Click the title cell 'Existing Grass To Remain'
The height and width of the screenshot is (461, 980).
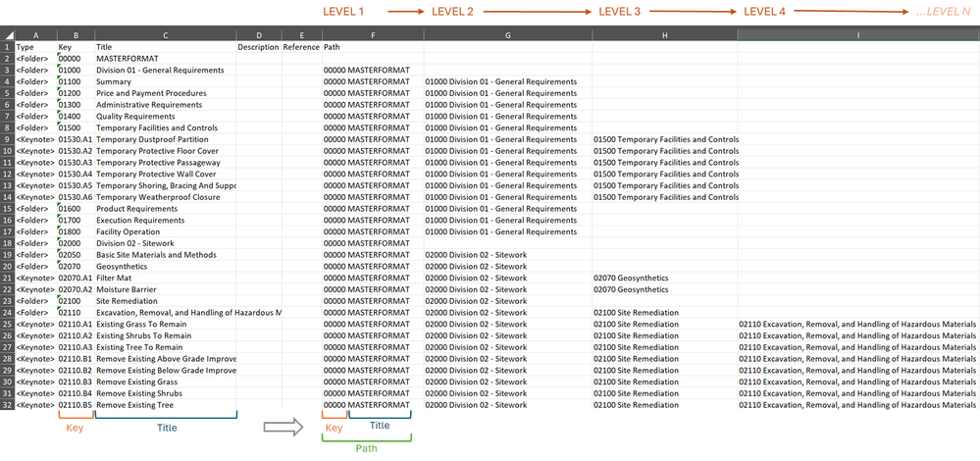pos(166,325)
